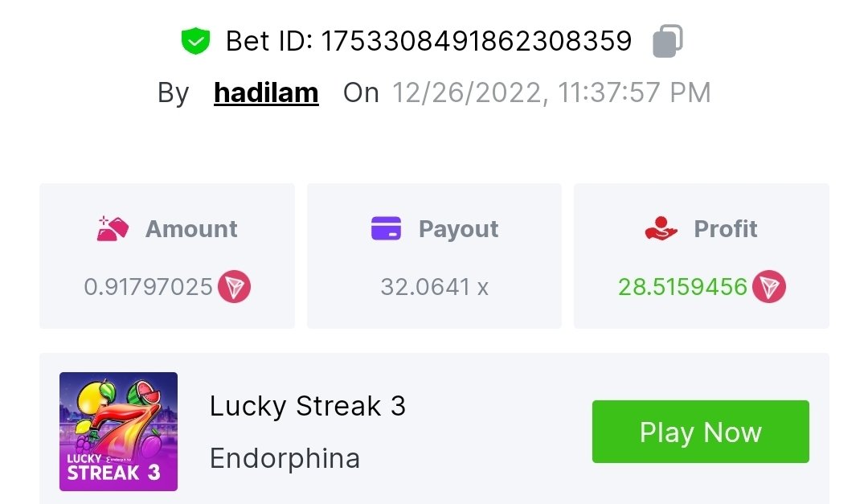The width and height of the screenshot is (868, 504).
Task: Click the purple Payout card icon
Action: pos(386,228)
